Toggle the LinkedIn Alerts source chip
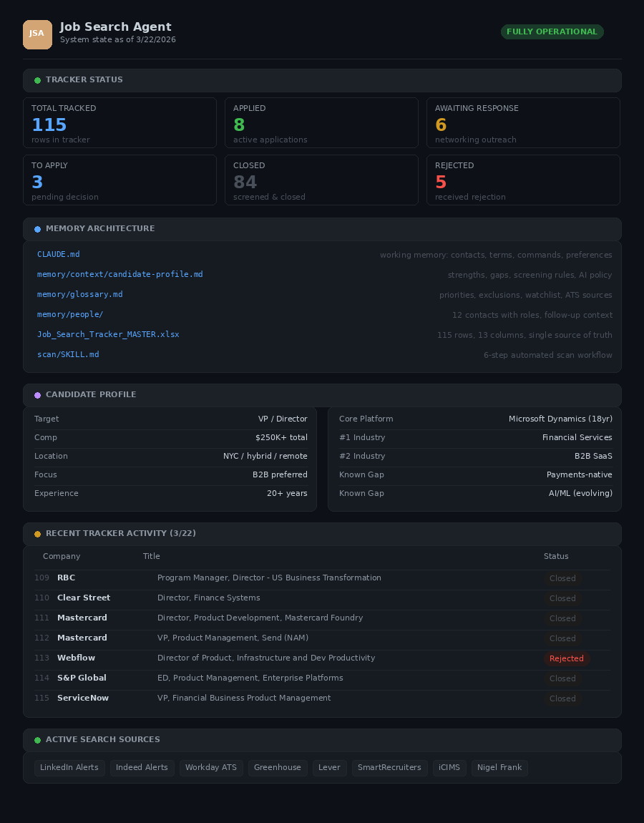644x823 pixels. (x=69, y=767)
